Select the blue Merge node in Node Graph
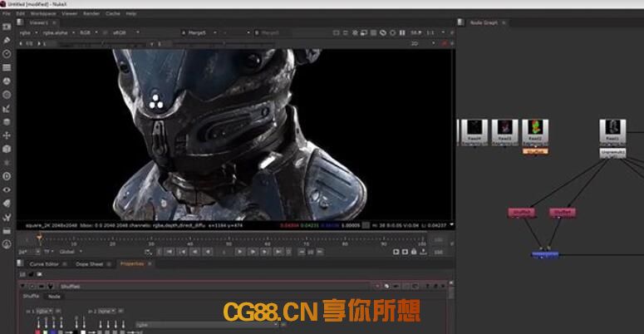Screen dimensions: 644x334 [x=545, y=255]
